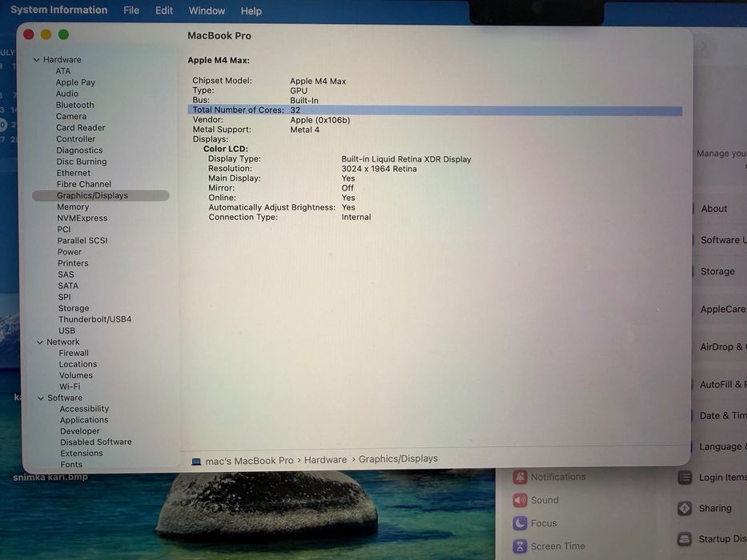
Task: Click Hardware in the path bar
Action: pos(325,460)
